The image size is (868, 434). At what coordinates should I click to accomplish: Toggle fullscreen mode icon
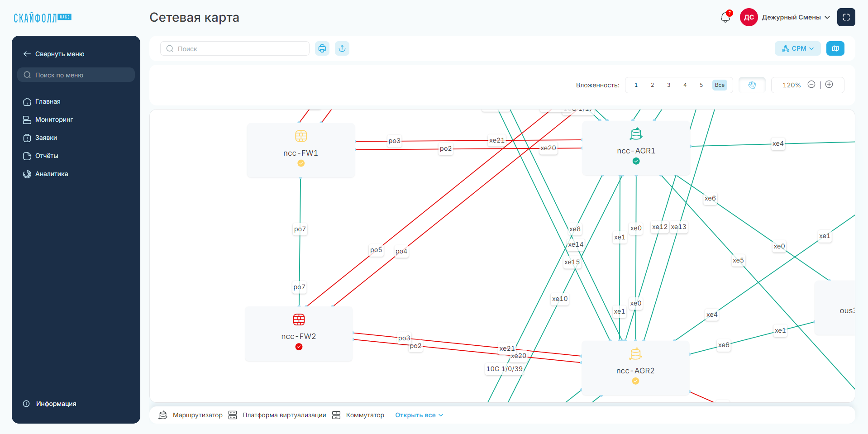click(x=846, y=17)
